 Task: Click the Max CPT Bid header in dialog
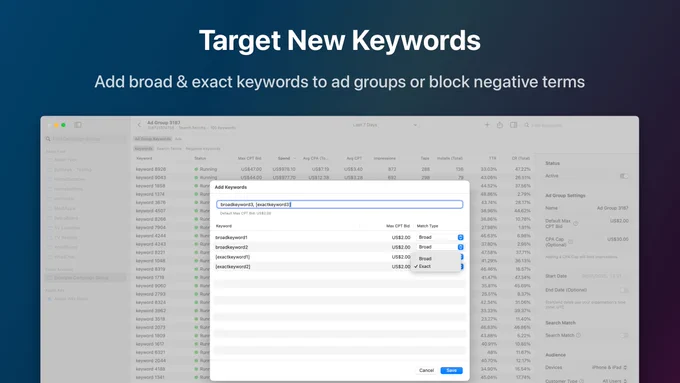398,226
